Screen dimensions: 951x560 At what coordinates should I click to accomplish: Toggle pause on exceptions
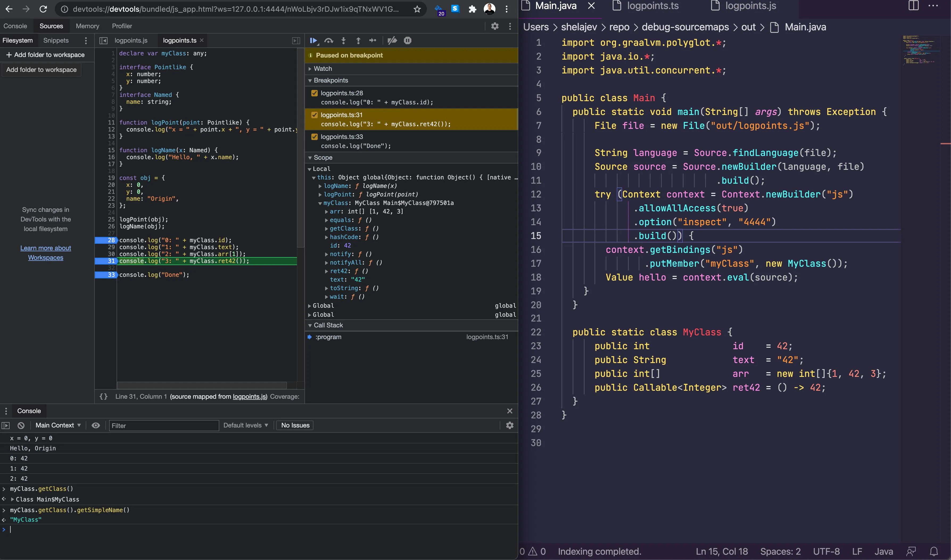[x=408, y=40]
